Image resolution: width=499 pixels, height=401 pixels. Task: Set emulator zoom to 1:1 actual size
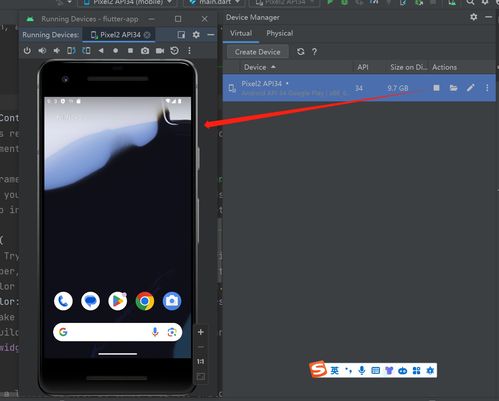click(x=201, y=361)
